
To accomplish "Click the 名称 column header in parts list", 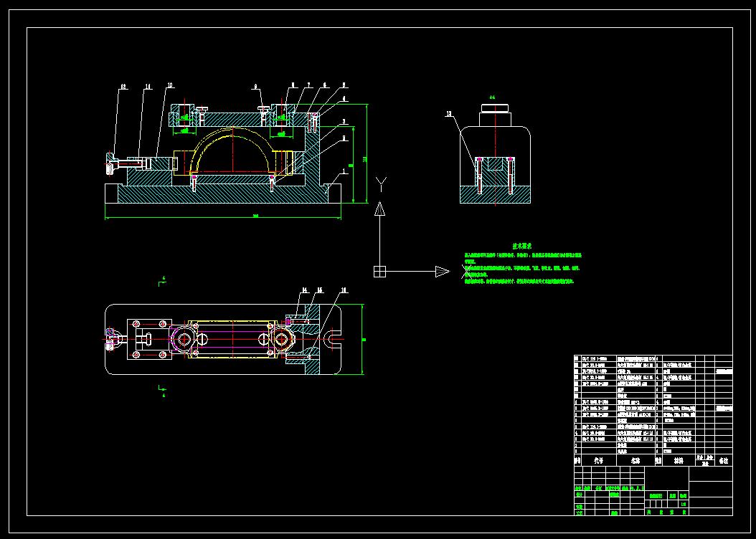I will tap(636, 461).
